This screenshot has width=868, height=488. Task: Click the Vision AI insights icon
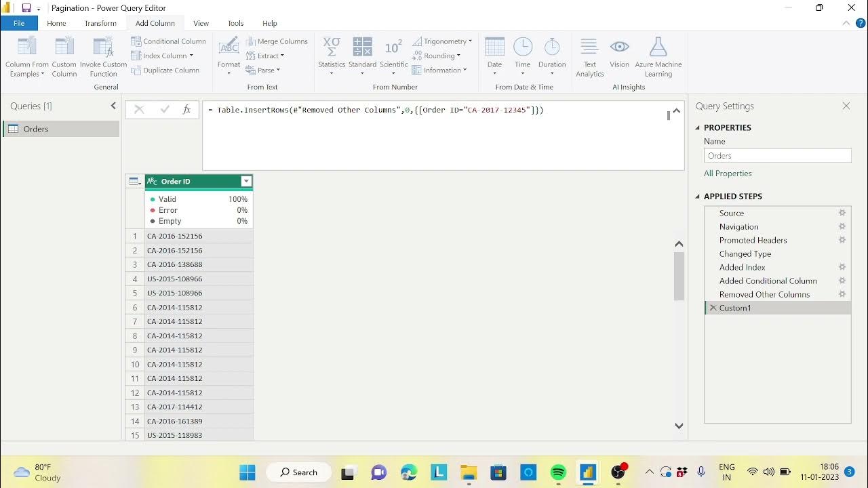(619, 46)
